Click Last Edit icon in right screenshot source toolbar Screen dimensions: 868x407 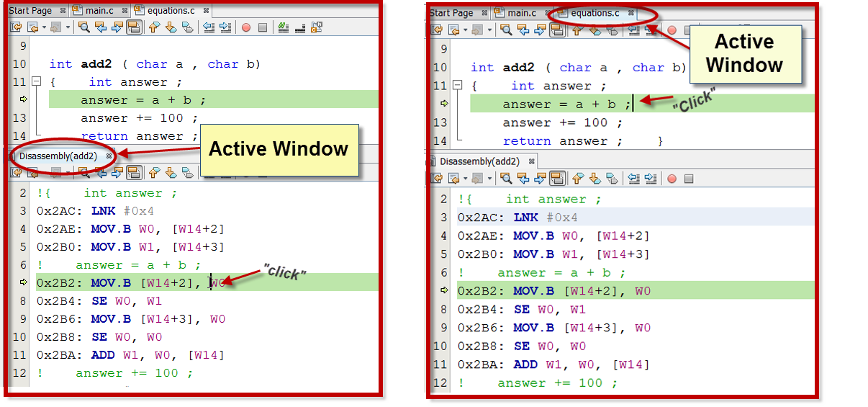tap(436, 30)
